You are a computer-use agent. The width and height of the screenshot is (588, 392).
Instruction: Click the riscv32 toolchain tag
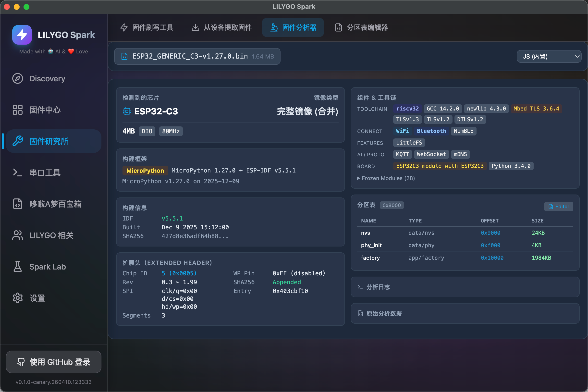coord(407,109)
